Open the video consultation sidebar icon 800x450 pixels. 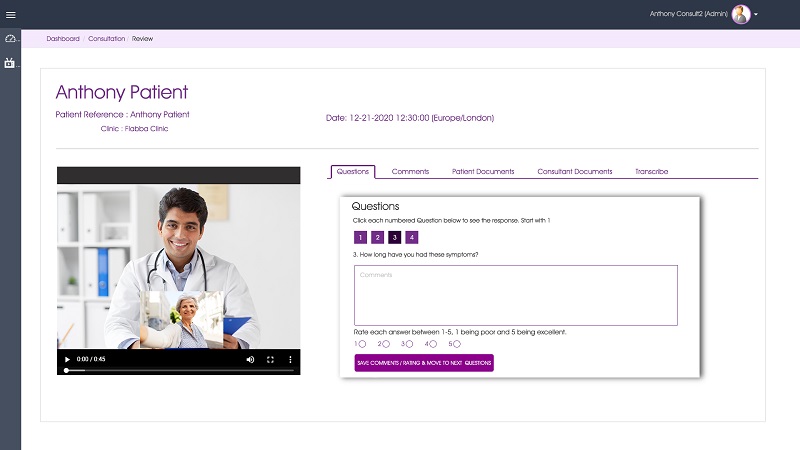(10, 63)
